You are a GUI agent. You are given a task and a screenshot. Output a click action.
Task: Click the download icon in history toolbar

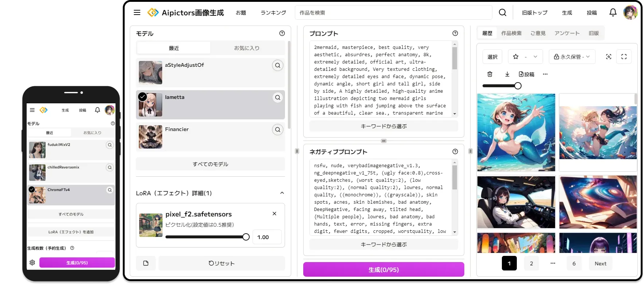pyautogui.click(x=507, y=74)
